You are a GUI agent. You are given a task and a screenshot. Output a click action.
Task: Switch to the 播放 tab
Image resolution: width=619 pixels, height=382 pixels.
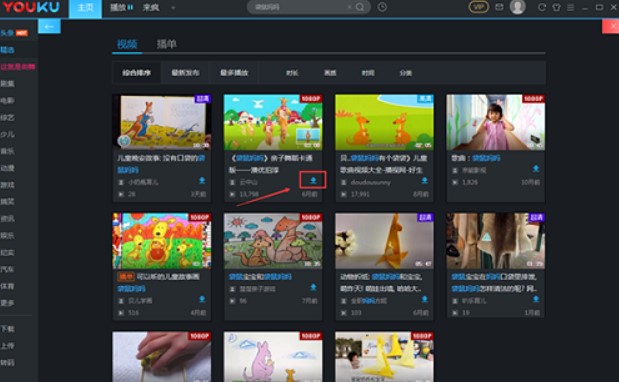click(121, 7)
